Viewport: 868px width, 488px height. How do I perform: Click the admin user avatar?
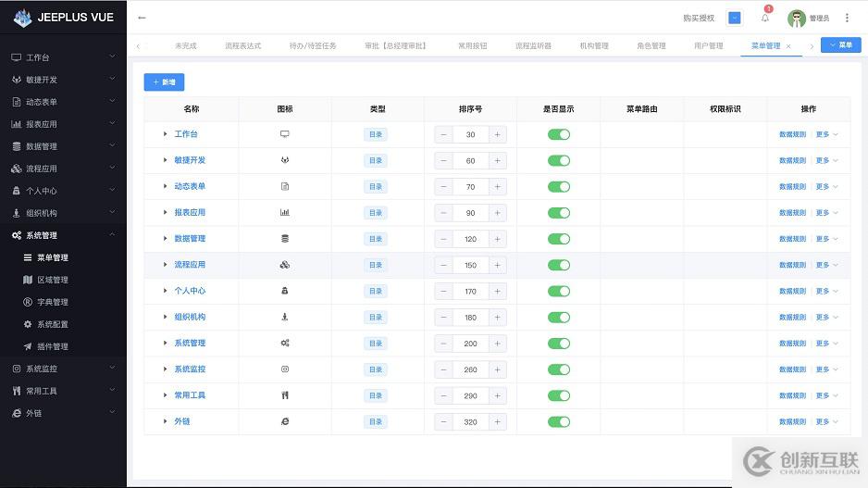click(x=796, y=18)
